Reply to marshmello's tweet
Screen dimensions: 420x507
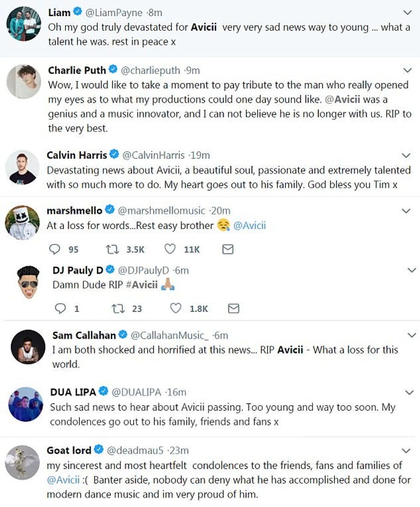(x=55, y=249)
